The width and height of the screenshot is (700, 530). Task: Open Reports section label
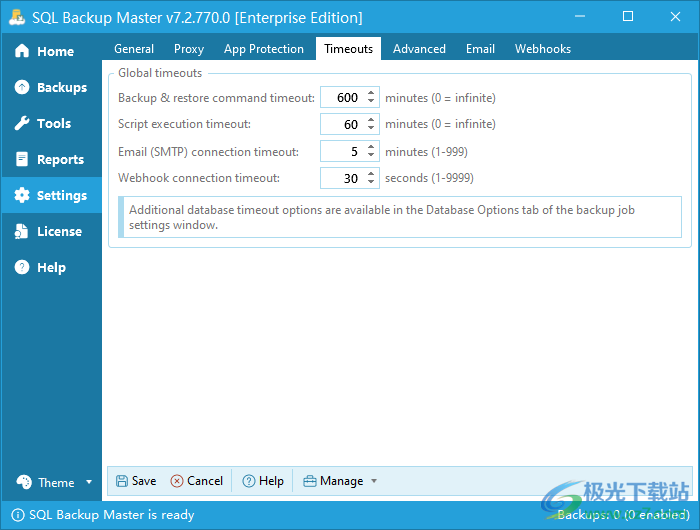click(x=60, y=159)
